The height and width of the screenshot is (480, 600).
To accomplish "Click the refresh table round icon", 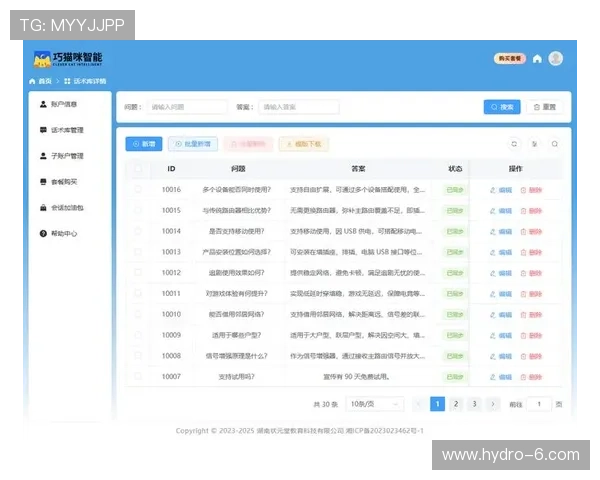I will (514, 144).
